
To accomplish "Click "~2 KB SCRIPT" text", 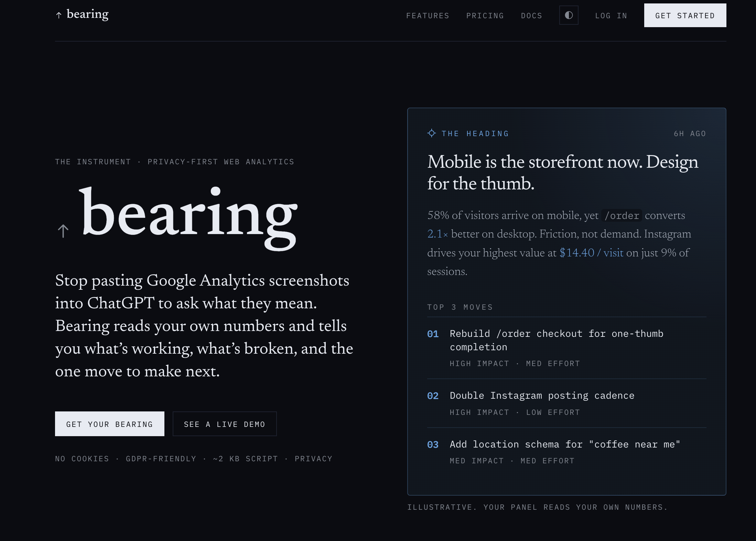I will click(x=245, y=459).
